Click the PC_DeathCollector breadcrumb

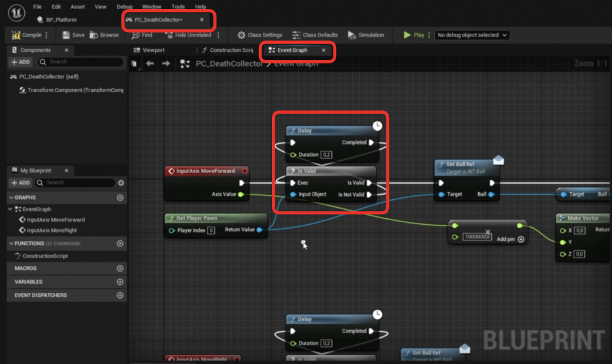tap(229, 63)
